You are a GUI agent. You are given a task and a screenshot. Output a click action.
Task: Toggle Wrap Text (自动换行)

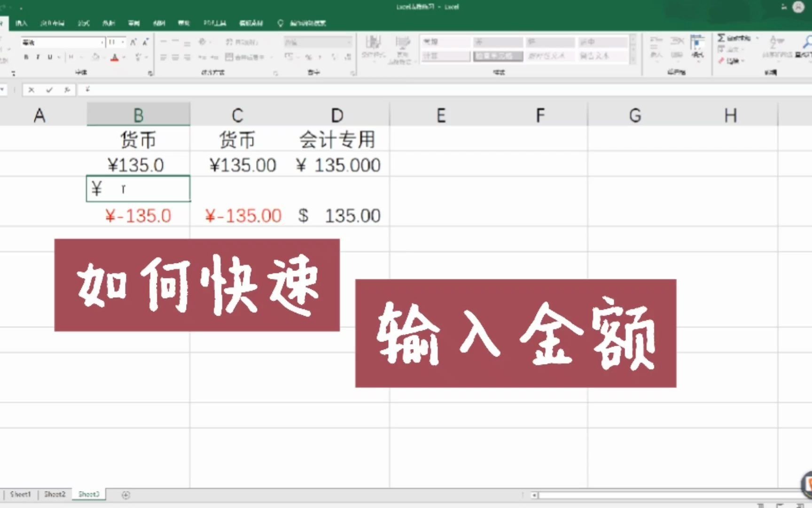pyautogui.click(x=242, y=42)
